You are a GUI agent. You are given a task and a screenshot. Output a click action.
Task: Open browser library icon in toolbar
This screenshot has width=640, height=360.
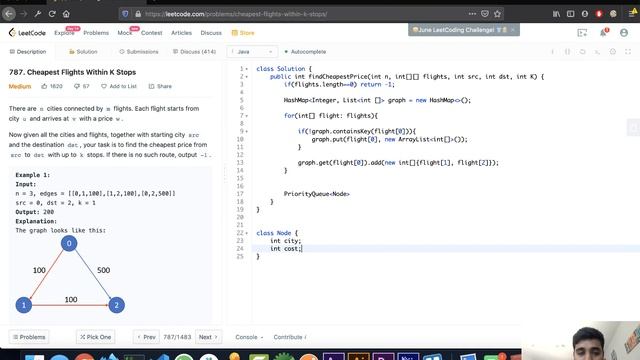[x=556, y=14]
